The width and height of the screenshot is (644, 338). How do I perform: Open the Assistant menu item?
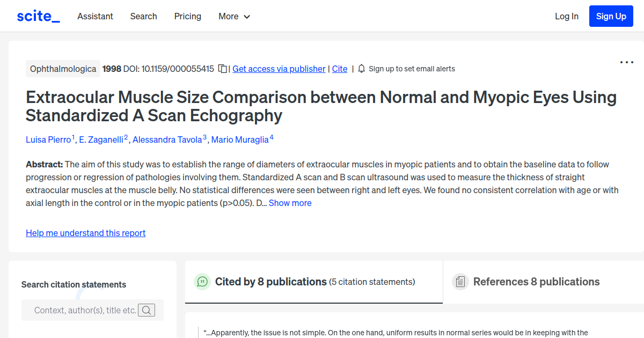click(x=95, y=16)
